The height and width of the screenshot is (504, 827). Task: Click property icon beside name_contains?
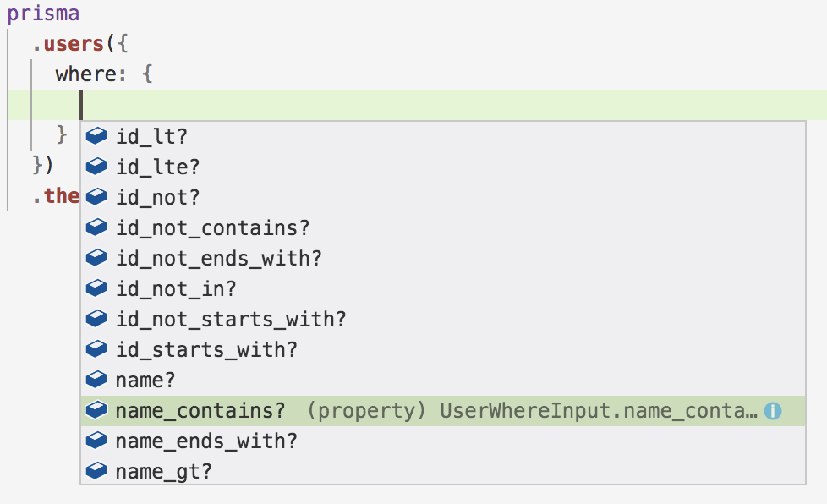coord(96,410)
